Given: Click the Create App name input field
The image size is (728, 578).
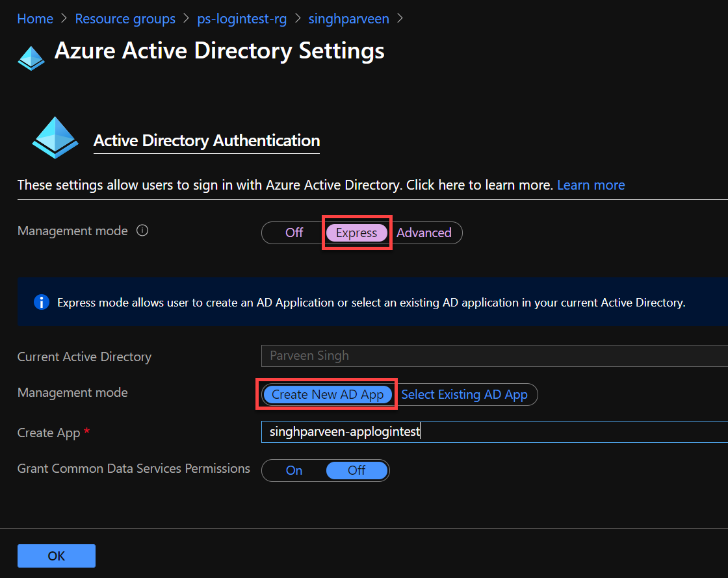Looking at the screenshot, I should click(455, 431).
